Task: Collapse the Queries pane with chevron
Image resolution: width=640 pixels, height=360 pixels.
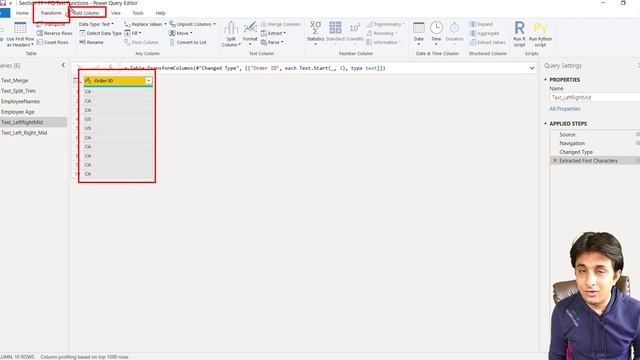Action: tap(63, 65)
